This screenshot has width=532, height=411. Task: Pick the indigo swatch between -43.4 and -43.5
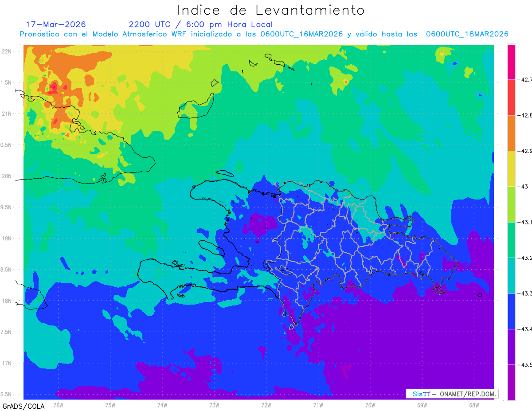point(511,347)
